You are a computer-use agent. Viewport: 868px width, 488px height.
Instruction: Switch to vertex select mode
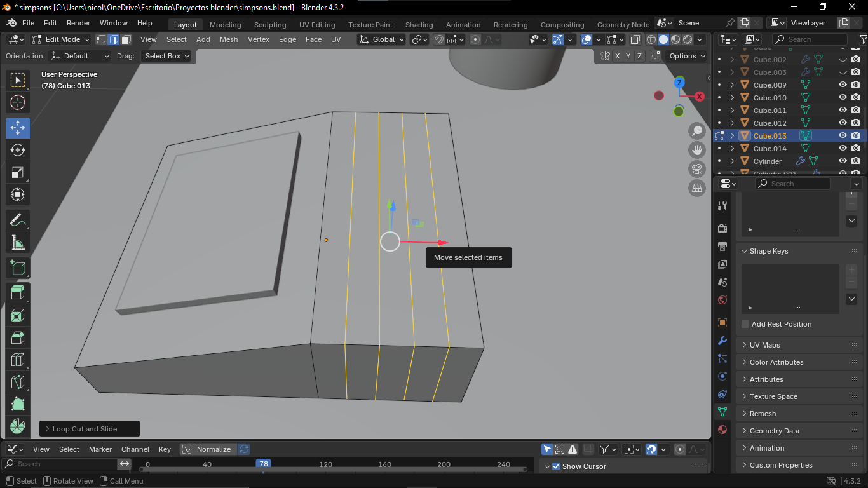[x=101, y=39]
